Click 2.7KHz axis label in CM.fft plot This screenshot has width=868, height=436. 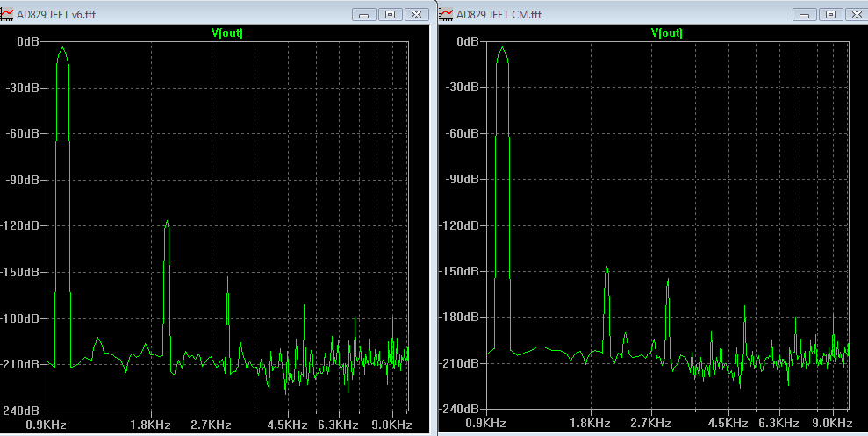(x=650, y=423)
